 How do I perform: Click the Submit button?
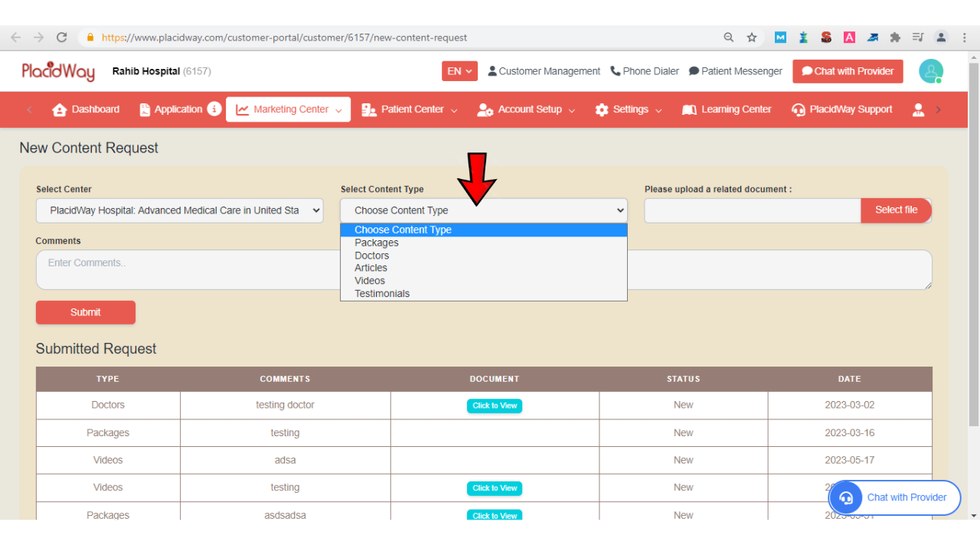[x=85, y=312]
